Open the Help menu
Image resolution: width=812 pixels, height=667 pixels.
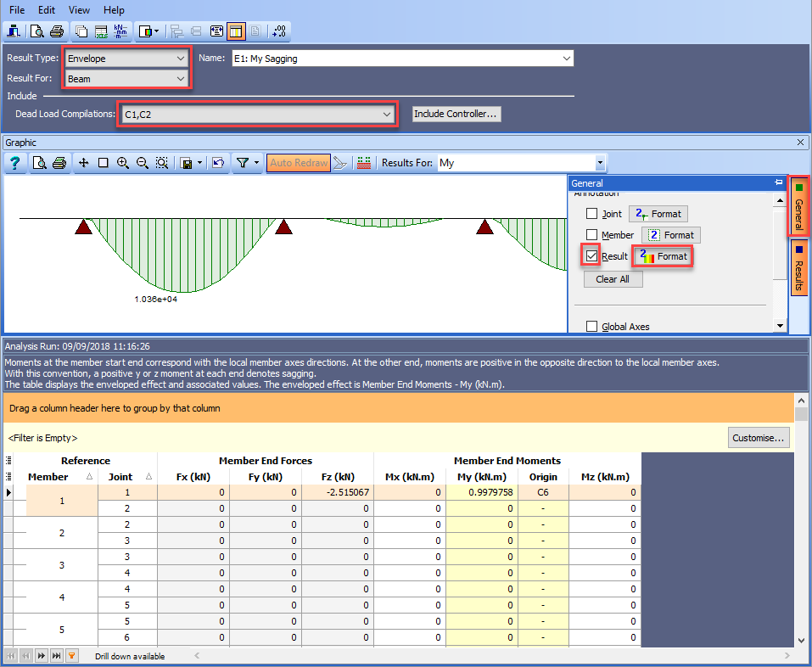tap(114, 10)
